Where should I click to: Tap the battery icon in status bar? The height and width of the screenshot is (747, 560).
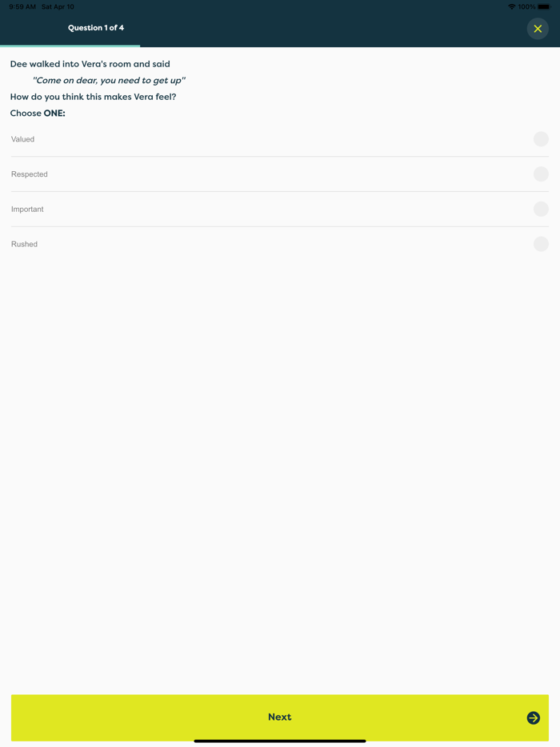[x=544, y=6]
